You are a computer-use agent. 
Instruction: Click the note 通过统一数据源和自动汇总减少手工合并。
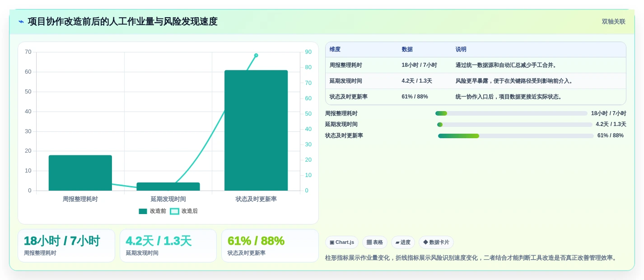[507, 65]
